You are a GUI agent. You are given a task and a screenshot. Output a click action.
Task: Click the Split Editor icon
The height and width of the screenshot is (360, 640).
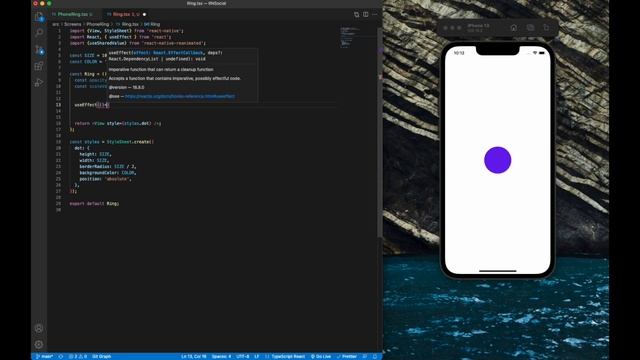366,14
